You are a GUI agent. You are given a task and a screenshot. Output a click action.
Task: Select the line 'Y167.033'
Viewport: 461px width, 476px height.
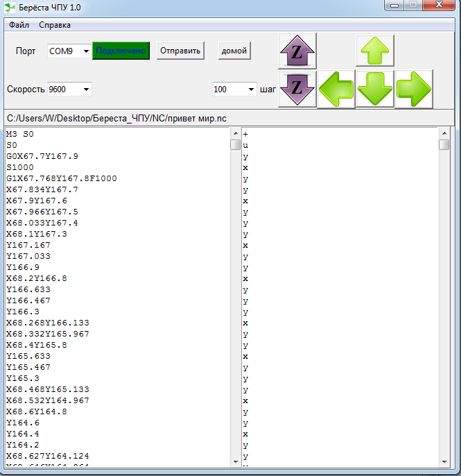click(28, 256)
